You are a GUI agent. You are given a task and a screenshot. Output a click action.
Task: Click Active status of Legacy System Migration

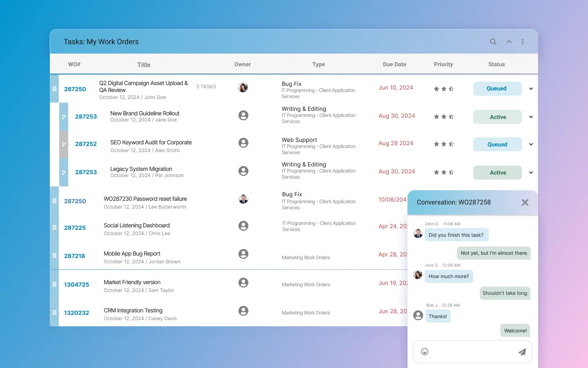[497, 173]
